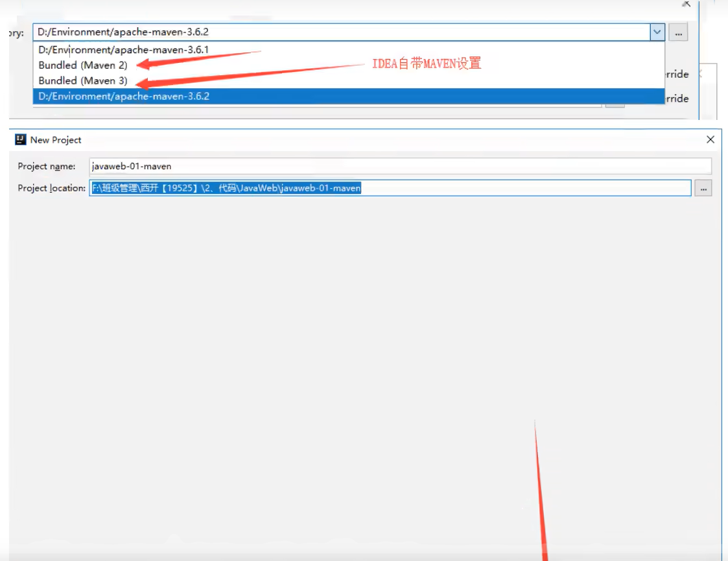The height and width of the screenshot is (561, 728).
Task: Close the New Project dialog
Action: tap(710, 139)
